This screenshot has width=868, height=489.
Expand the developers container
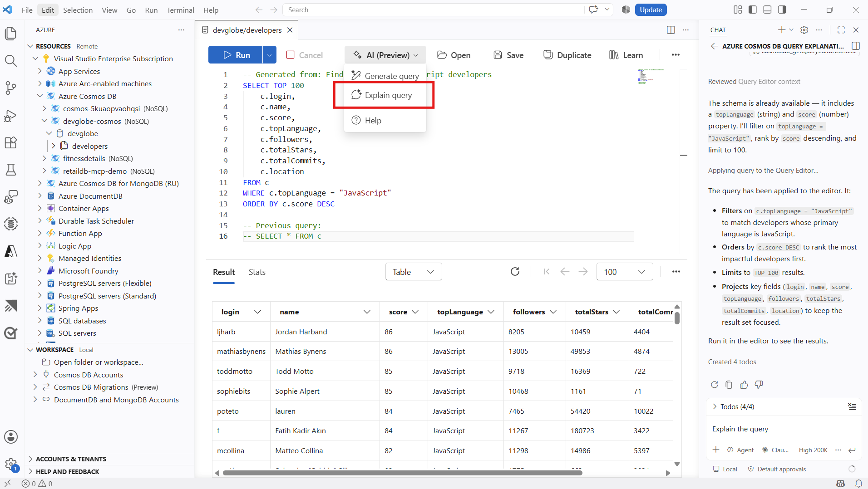[x=53, y=146]
